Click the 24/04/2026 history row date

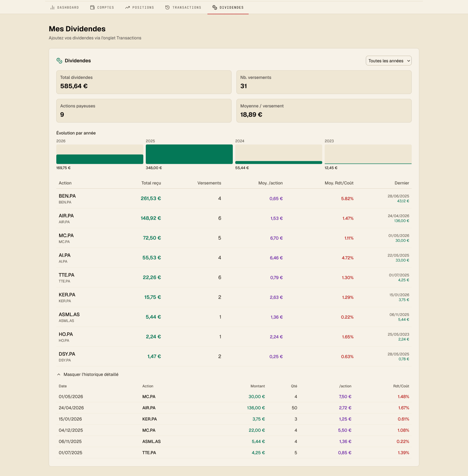[x=71, y=408]
